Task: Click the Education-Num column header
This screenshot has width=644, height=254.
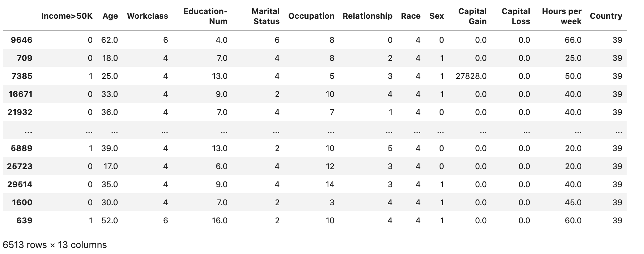Action: tap(205, 16)
